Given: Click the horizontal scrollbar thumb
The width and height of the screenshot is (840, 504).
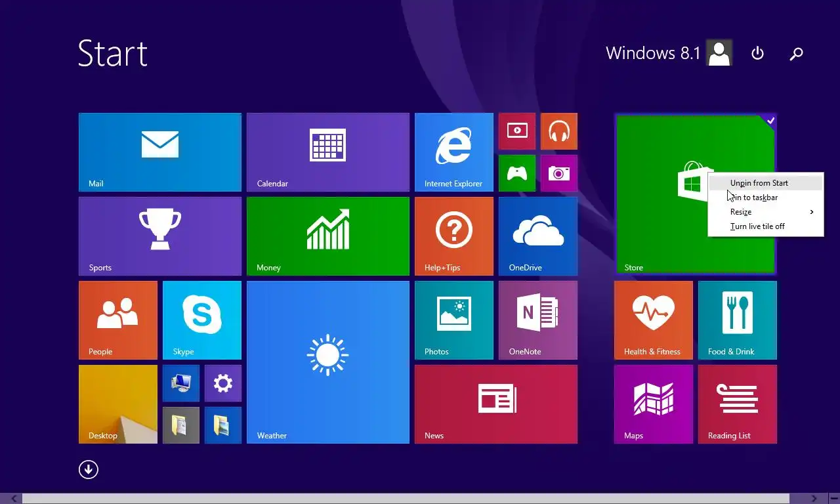Looking at the screenshot, I should pos(407,499).
